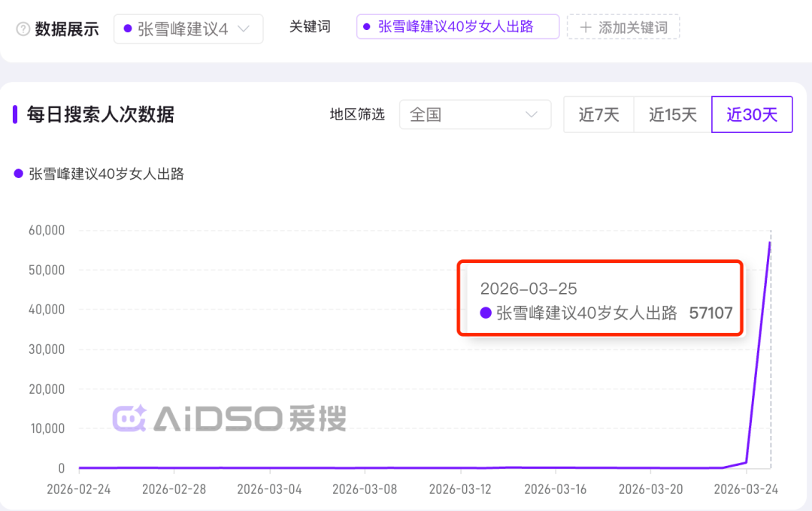Click the 2026-03-24 x-axis date label
The image size is (812, 511).
point(746,489)
